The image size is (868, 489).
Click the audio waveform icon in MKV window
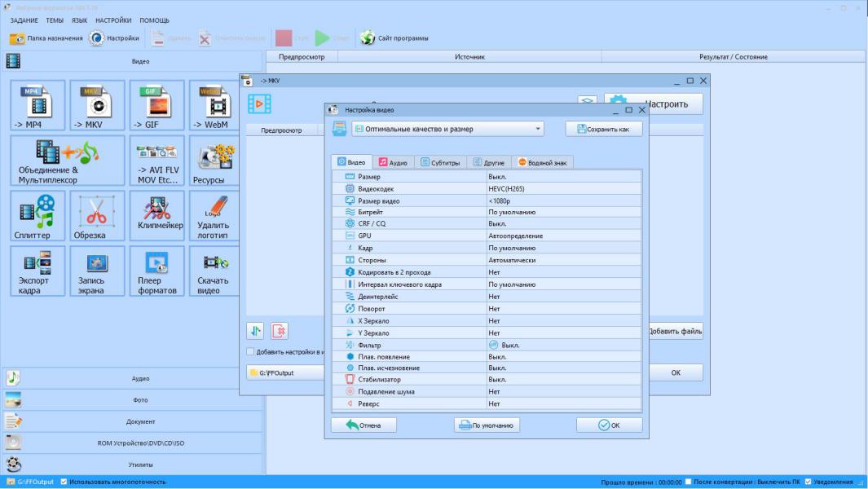click(x=255, y=331)
